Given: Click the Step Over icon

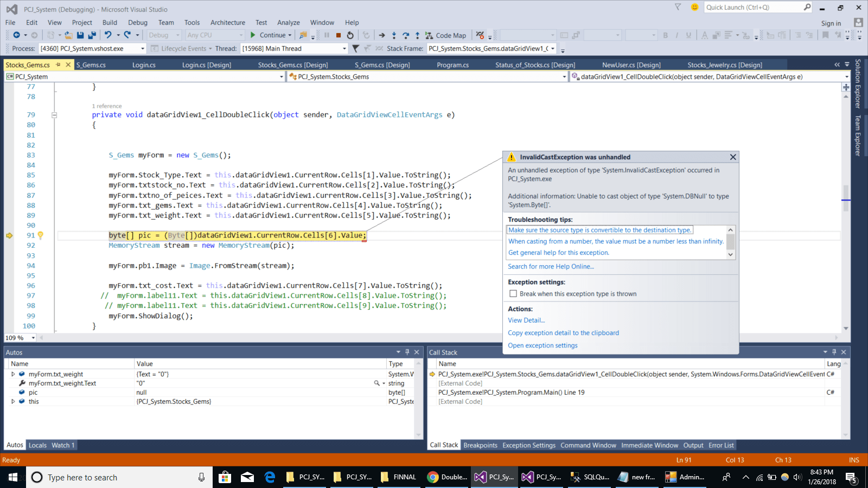Looking at the screenshot, I should [x=406, y=35].
